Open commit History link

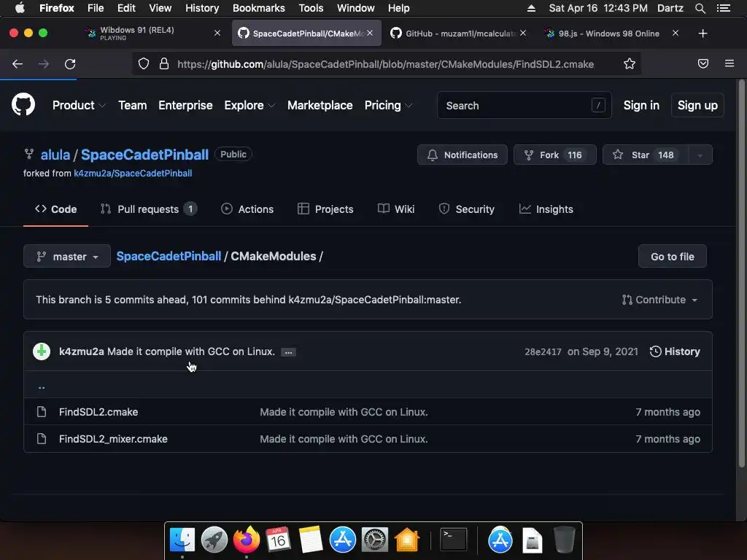675,351
